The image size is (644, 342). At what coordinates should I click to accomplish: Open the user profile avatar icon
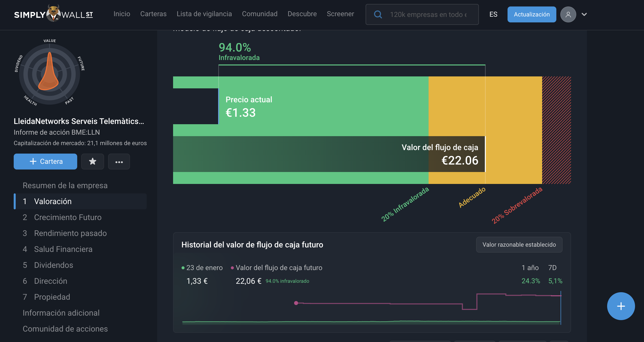click(x=568, y=14)
